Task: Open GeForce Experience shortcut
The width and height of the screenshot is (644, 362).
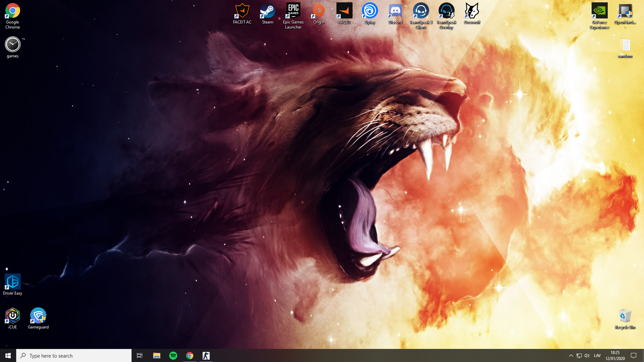Action: click(x=599, y=16)
